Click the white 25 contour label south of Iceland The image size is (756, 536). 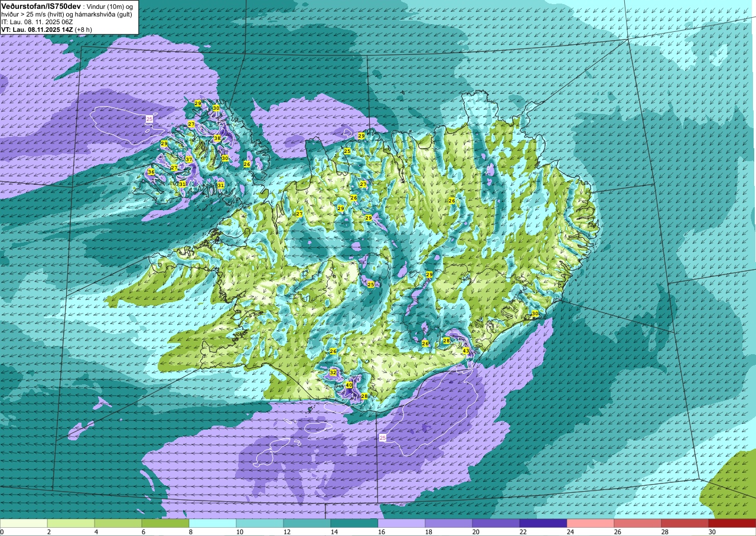click(383, 437)
